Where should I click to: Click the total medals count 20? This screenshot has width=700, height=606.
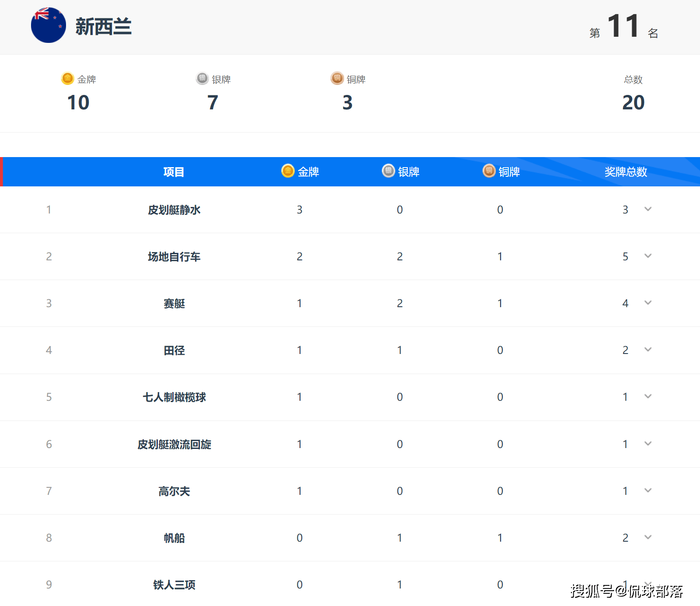click(633, 103)
